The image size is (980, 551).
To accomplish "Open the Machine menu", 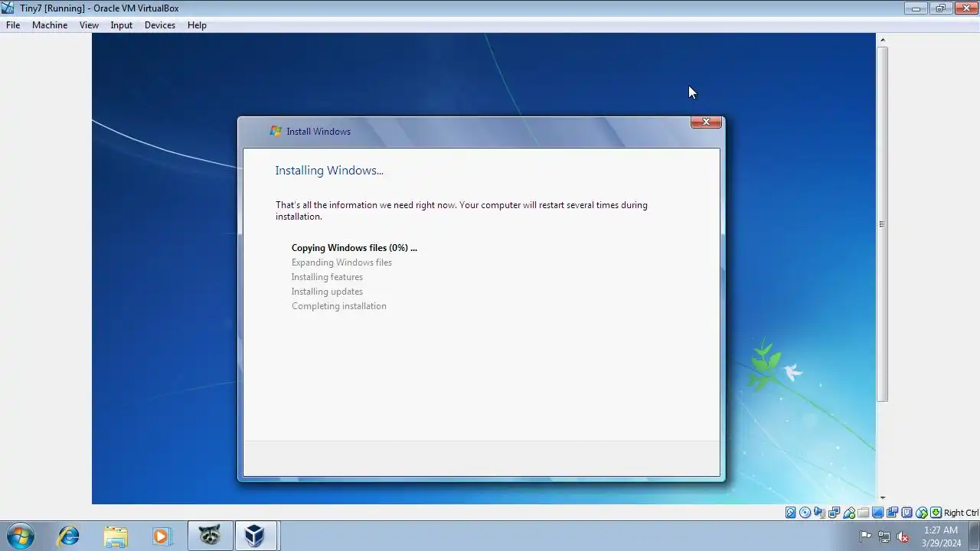I will click(50, 24).
